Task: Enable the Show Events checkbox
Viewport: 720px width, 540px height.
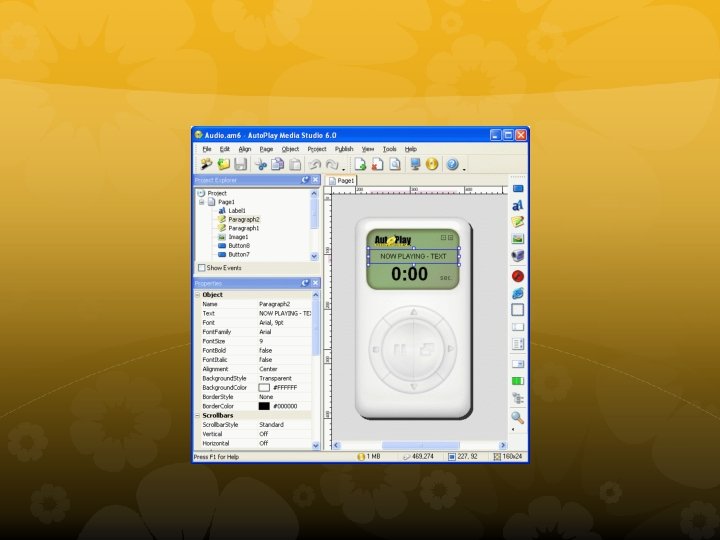Action: pyautogui.click(x=202, y=268)
